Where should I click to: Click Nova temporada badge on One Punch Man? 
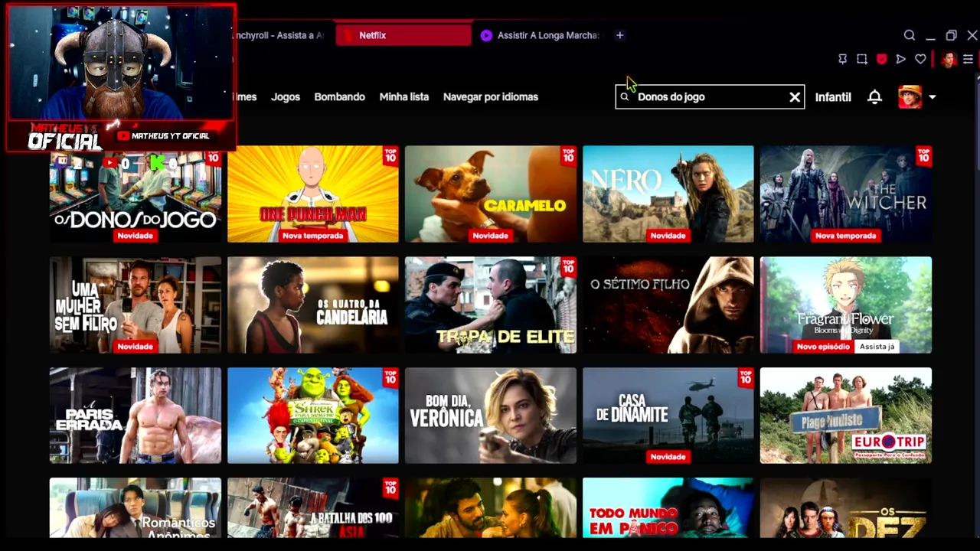(313, 236)
